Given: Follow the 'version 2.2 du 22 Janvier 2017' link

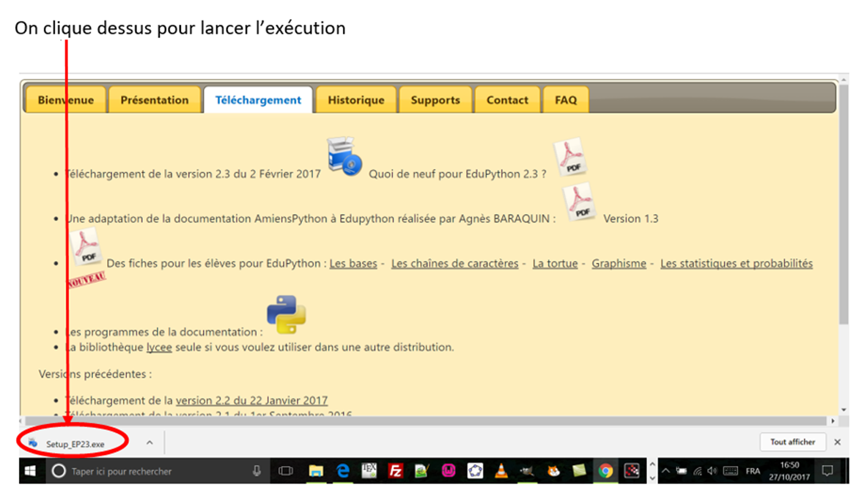Looking at the screenshot, I should [251, 401].
